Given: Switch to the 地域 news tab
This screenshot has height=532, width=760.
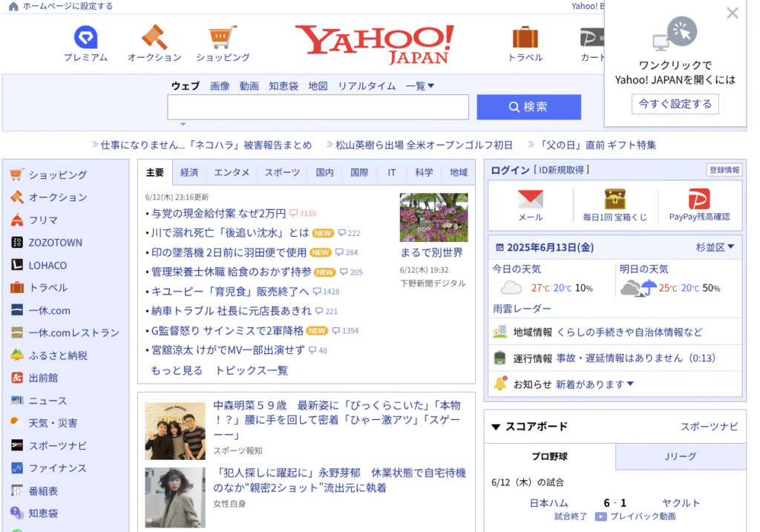Looking at the screenshot, I should coord(459,172).
